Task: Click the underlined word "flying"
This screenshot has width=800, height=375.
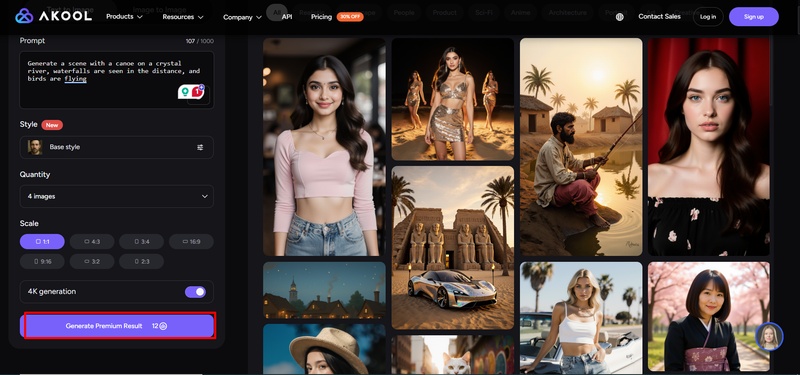Action: [x=76, y=79]
